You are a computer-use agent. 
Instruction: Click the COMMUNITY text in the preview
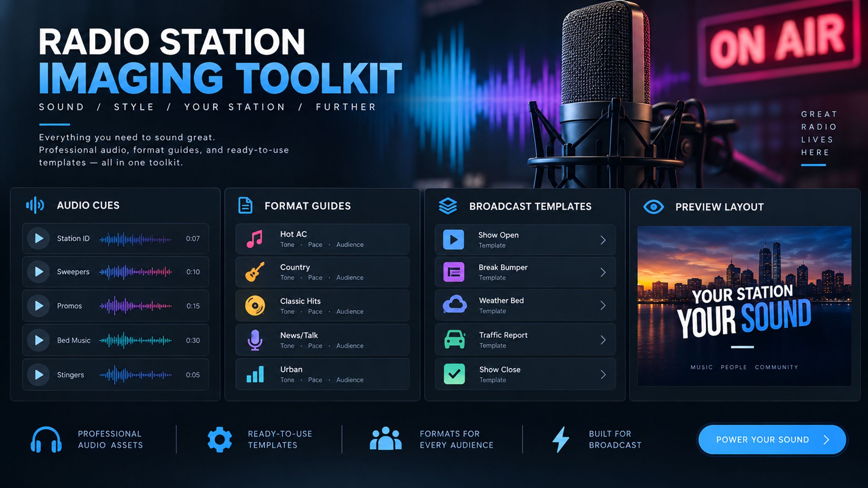point(776,367)
